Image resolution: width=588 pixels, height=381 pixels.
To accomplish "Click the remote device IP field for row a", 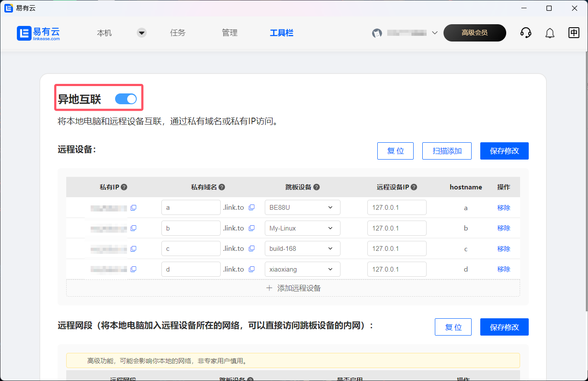I will click(x=397, y=208).
